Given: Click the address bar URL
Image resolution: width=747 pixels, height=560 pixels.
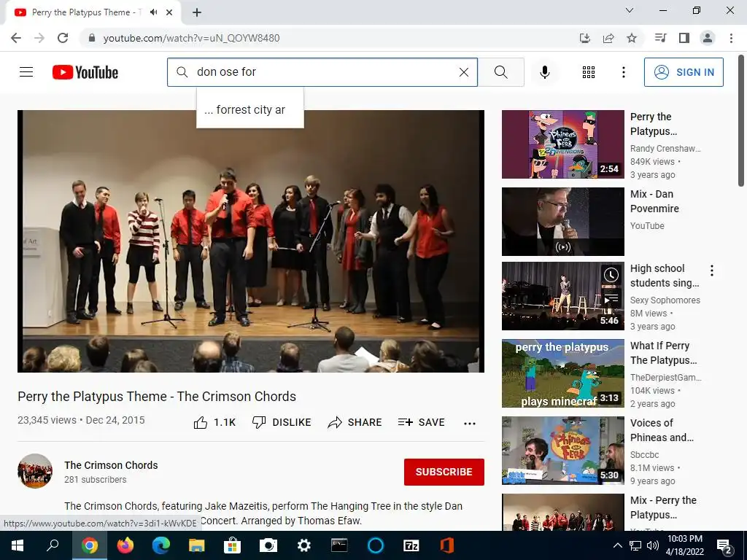Looking at the screenshot, I should pos(191,38).
